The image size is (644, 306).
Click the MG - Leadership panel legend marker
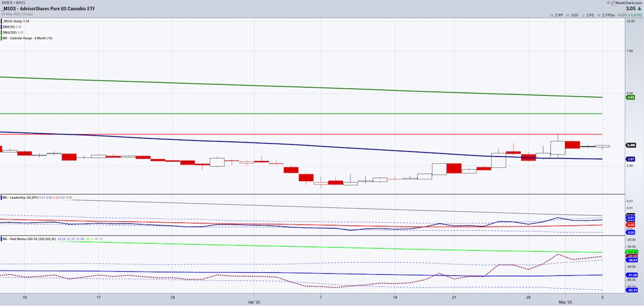pyautogui.click(x=2, y=197)
